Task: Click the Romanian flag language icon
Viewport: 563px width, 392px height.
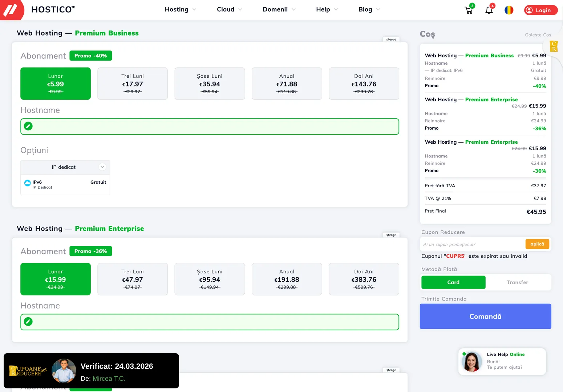Action: coord(509,10)
